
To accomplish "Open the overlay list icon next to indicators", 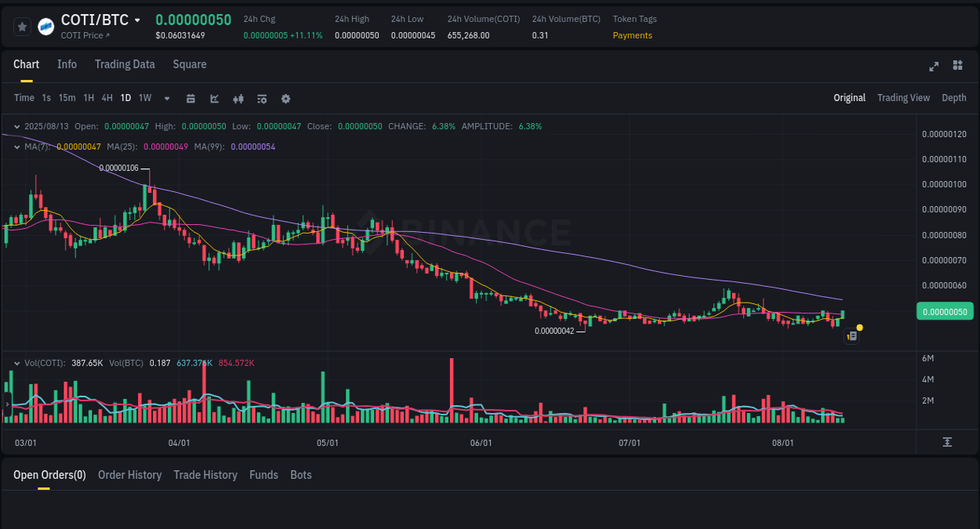I will tap(262, 98).
